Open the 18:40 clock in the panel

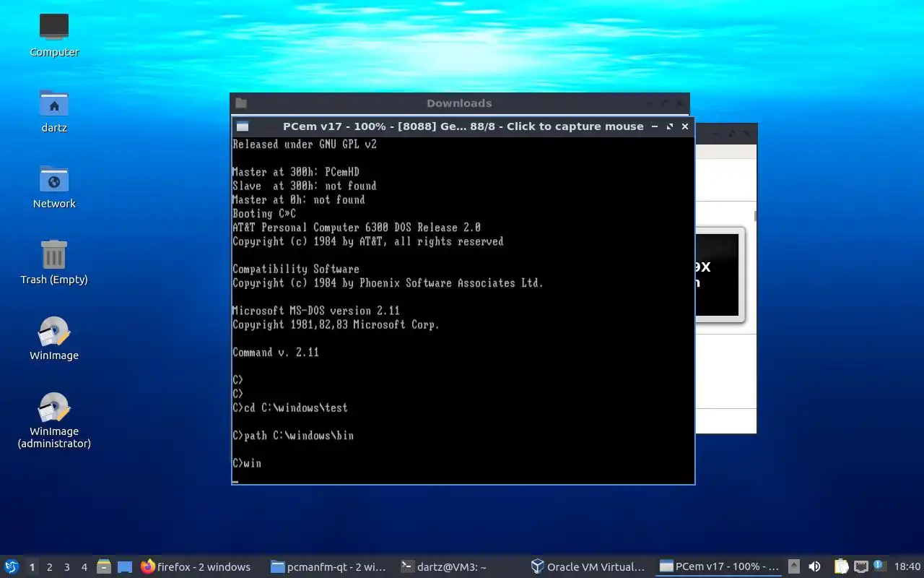(907, 567)
